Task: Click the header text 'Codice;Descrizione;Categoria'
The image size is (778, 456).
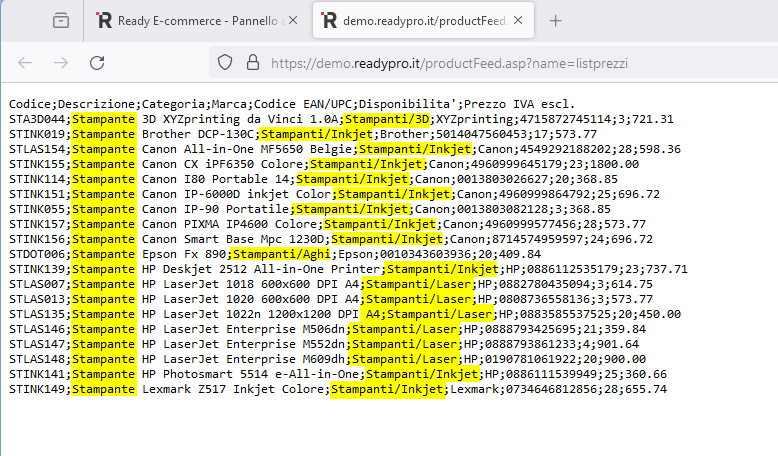Action: pos(108,104)
